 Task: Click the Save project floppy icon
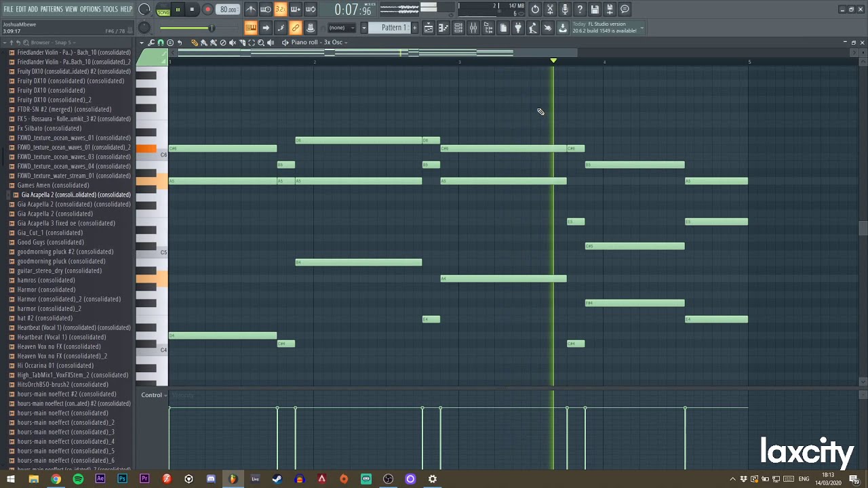[595, 9]
